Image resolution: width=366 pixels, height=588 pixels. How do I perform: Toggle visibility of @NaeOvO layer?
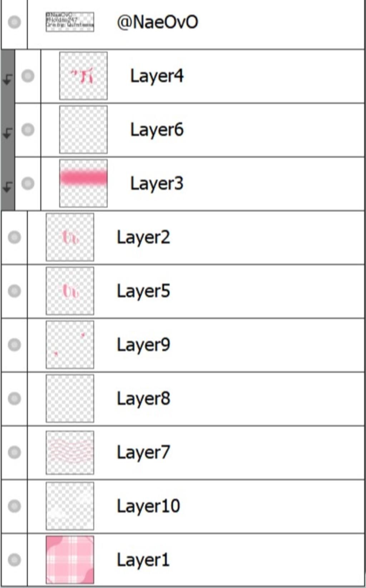point(14,22)
